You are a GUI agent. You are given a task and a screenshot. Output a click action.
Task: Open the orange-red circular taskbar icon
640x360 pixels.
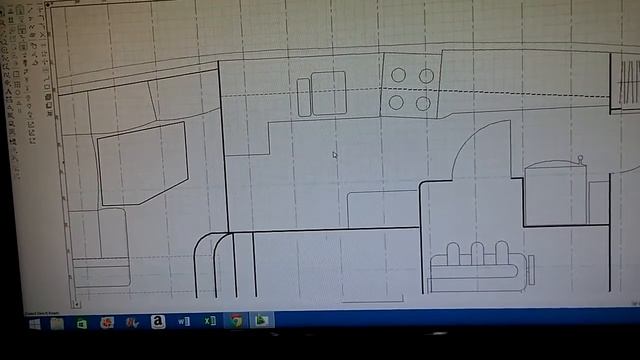[107, 323]
